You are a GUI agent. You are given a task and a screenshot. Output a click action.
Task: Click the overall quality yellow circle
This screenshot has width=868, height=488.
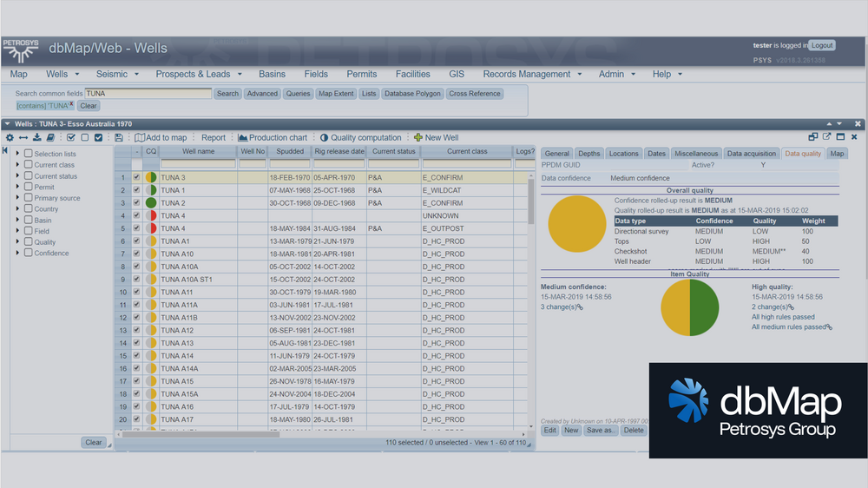point(577,224)
